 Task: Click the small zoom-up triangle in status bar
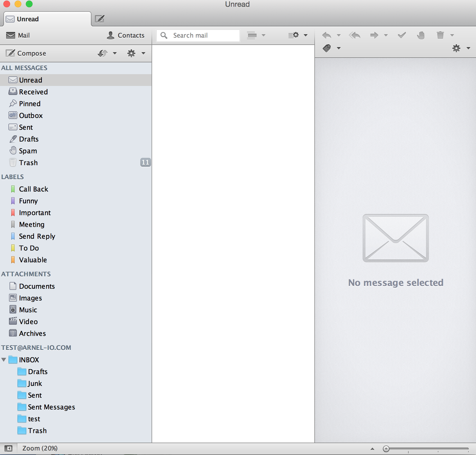click(x=372, y=449)
